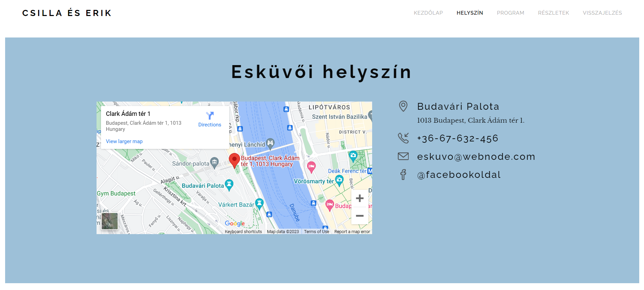This screenshot has height=290, width=644.
Task: Open the VISSZAJELZÉS navigation link
Action: pyautogui.click(x=602, y=13)
